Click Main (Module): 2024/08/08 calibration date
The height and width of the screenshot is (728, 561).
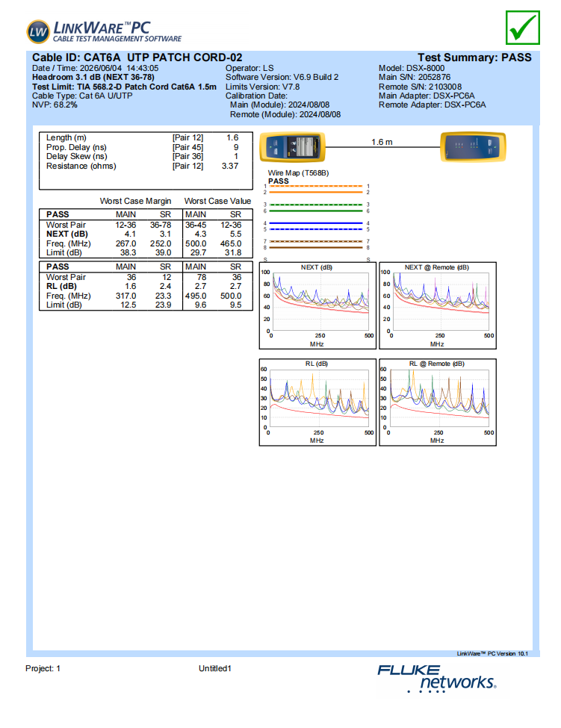tap(279, 105)
